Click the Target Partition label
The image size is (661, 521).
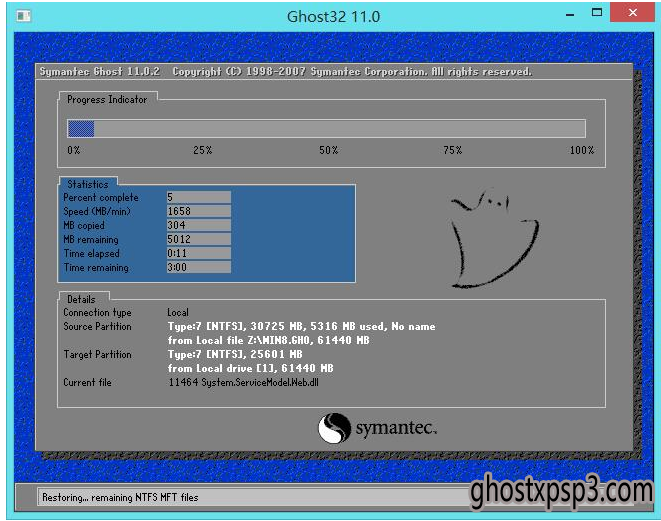pyautogui.click(x=97, y=354)
